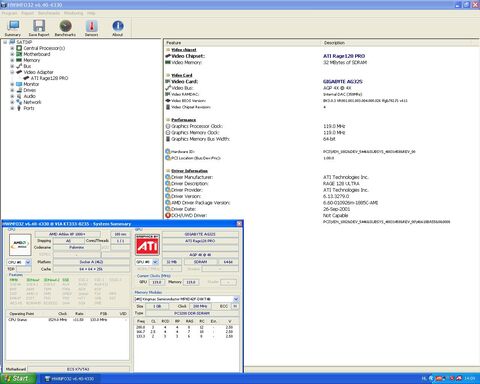Viewport: 480px width, 384px height.
Task: Click the Drives tree icon
Action: pyautogui.click(x=19, y=90)
